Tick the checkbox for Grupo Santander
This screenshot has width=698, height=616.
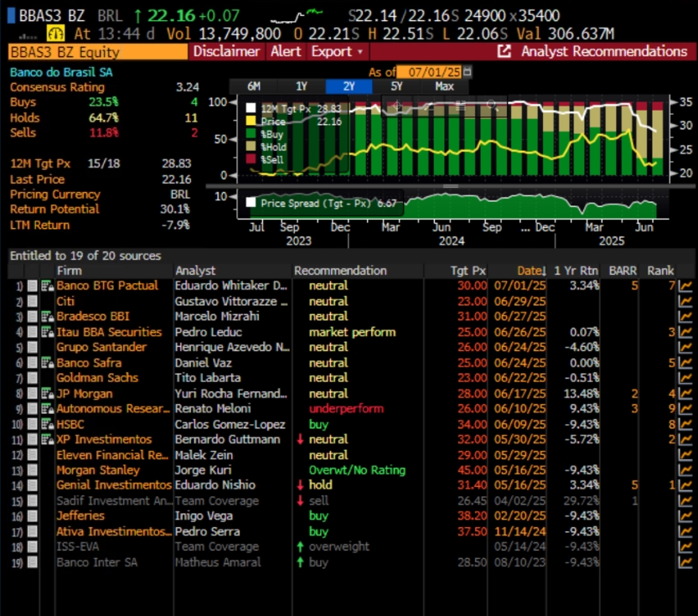32,348
